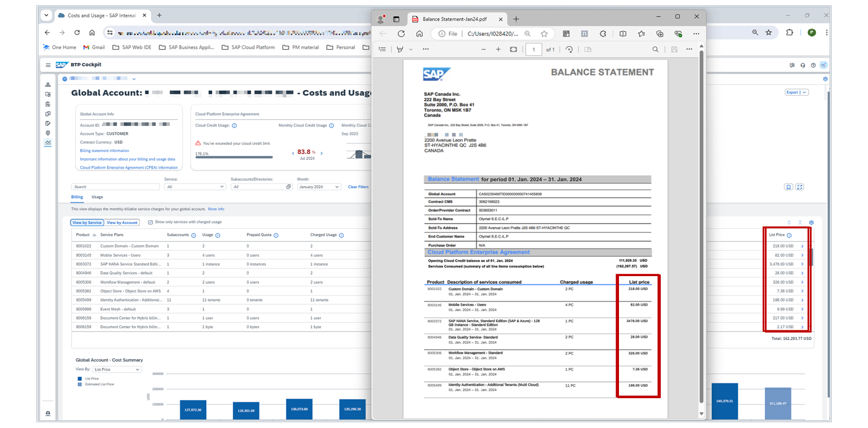
Task: Open Billing statement information link
Action: (x=105, y=151)
